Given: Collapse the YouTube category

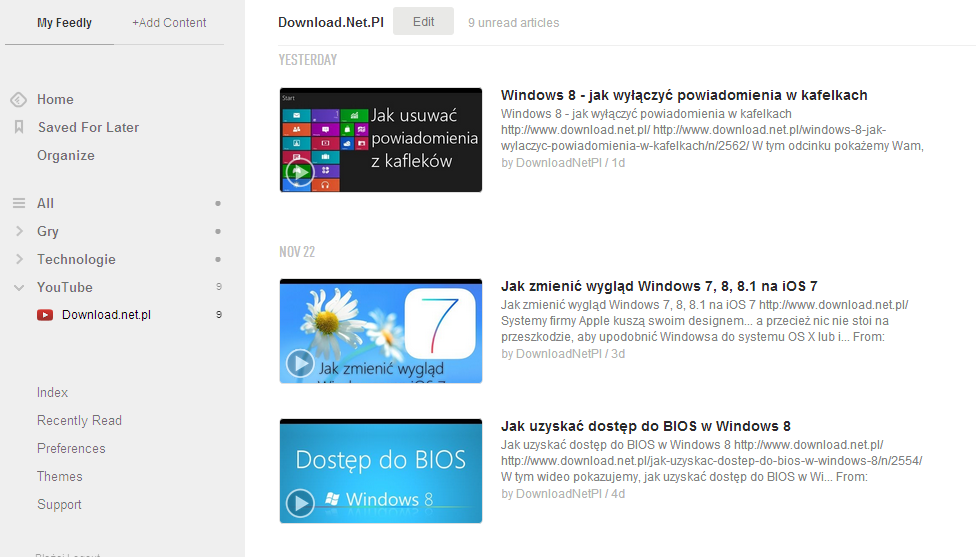Looking at the screenshot, I should [19, 288].
